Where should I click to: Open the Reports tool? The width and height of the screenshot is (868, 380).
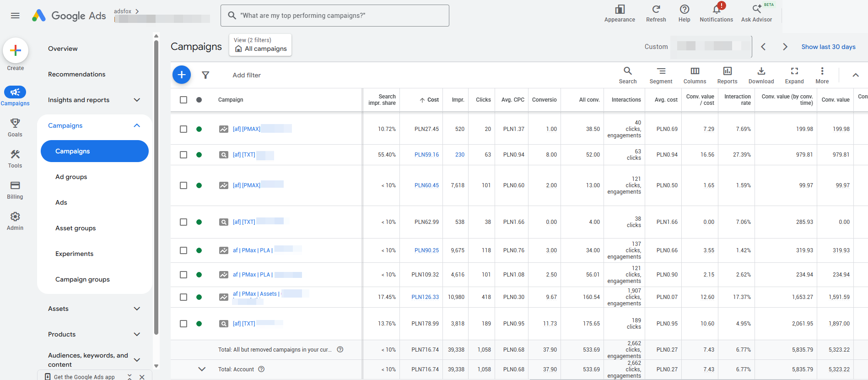727,75
